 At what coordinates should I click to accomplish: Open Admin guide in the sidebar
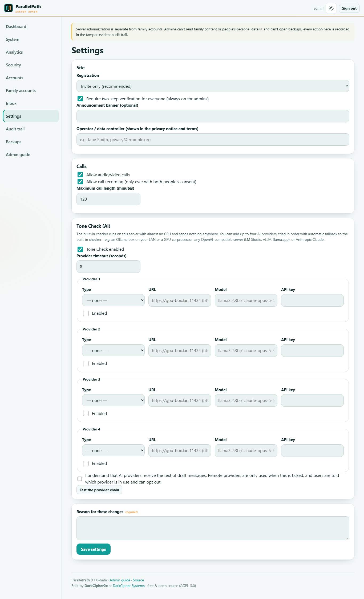(31, 154)
